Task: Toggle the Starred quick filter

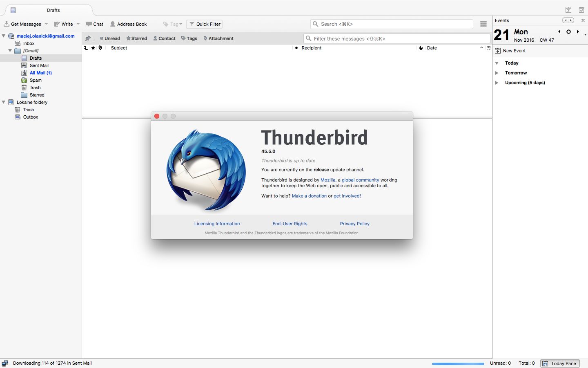Action: tap(136, 38)
